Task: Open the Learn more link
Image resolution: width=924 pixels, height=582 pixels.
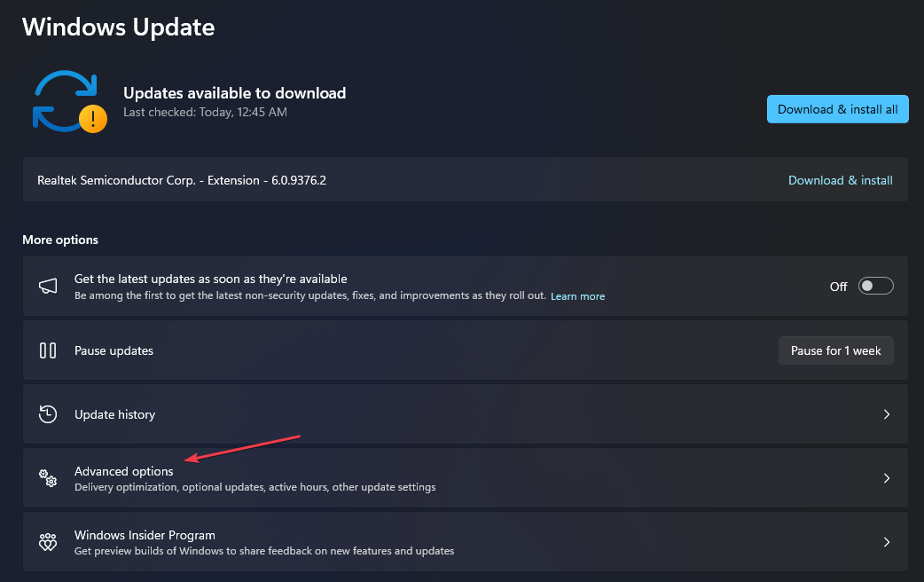Action: tap(577, 296)
